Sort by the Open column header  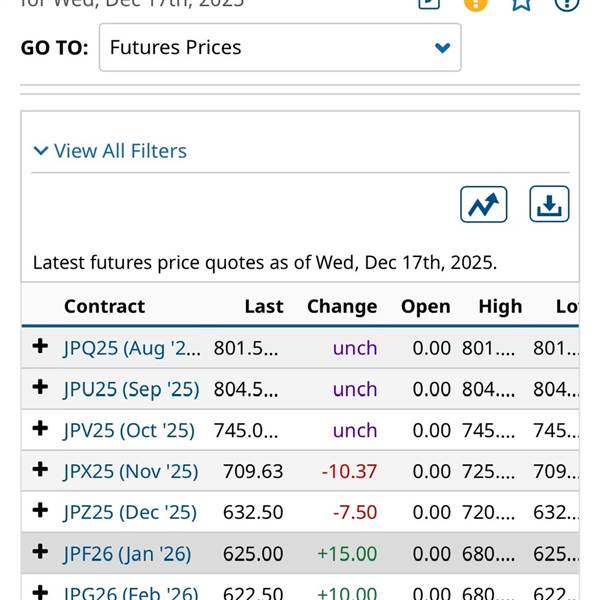(426, 306)
